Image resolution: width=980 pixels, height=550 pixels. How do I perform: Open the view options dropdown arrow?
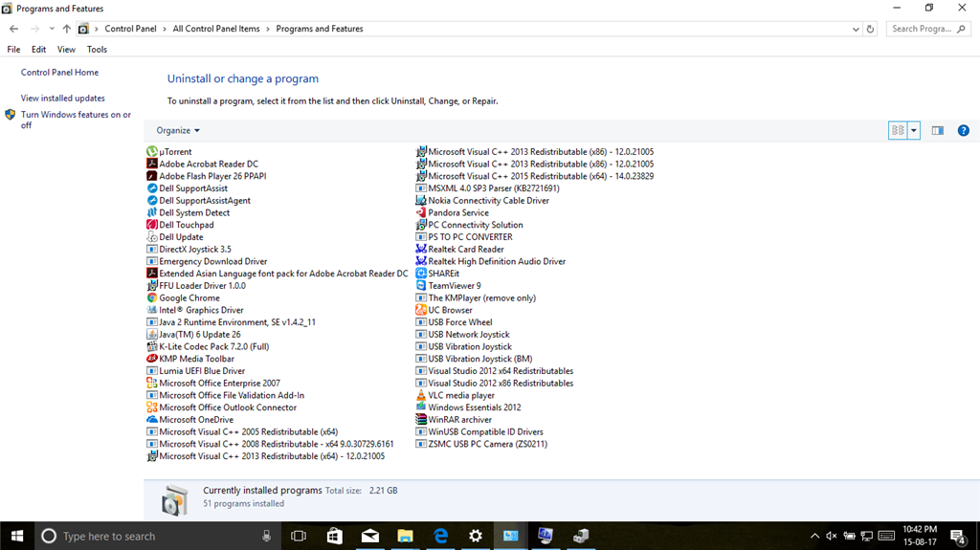pyautogui.click(x=914, y=131)
